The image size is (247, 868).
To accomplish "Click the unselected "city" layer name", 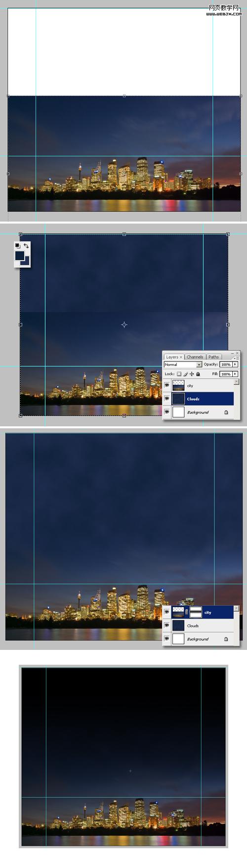I will (190, 386).
